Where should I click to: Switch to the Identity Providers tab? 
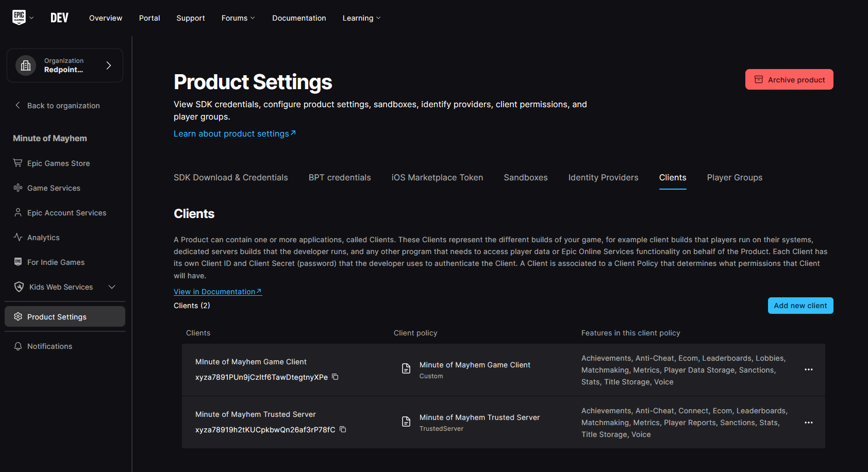603,177
